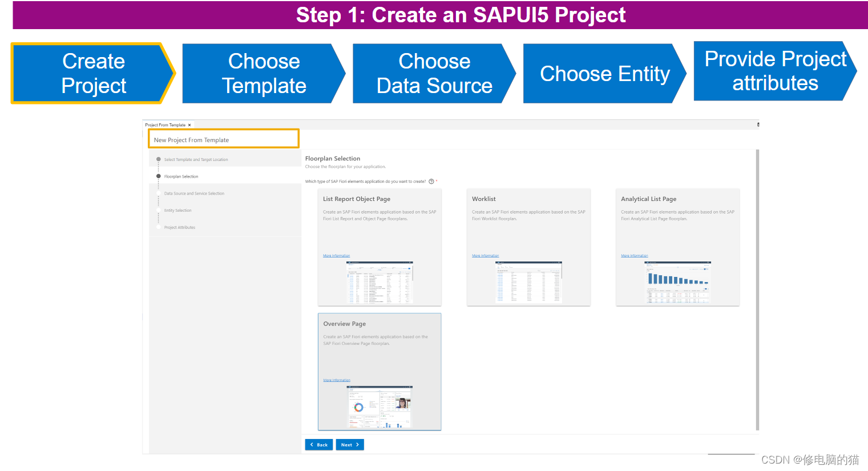Open More Information link for Worklist

coord(485,256)
